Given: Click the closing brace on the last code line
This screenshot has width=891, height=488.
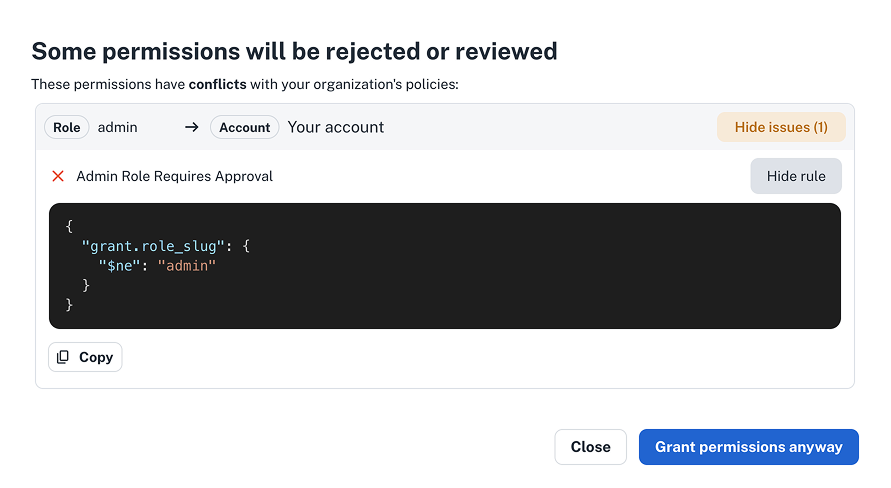Looking at the screenshot, I should coord(69,304).
